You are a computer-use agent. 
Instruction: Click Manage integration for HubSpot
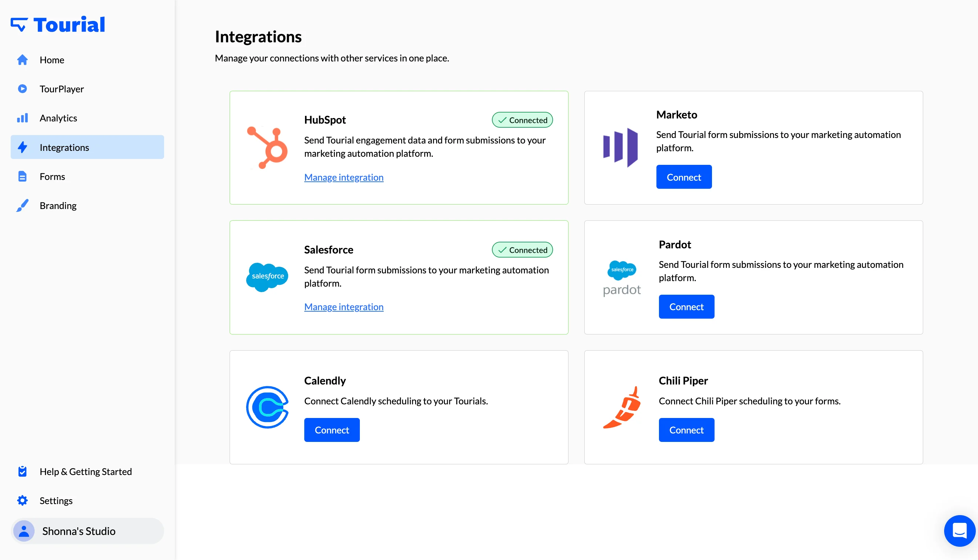[344, 177]
